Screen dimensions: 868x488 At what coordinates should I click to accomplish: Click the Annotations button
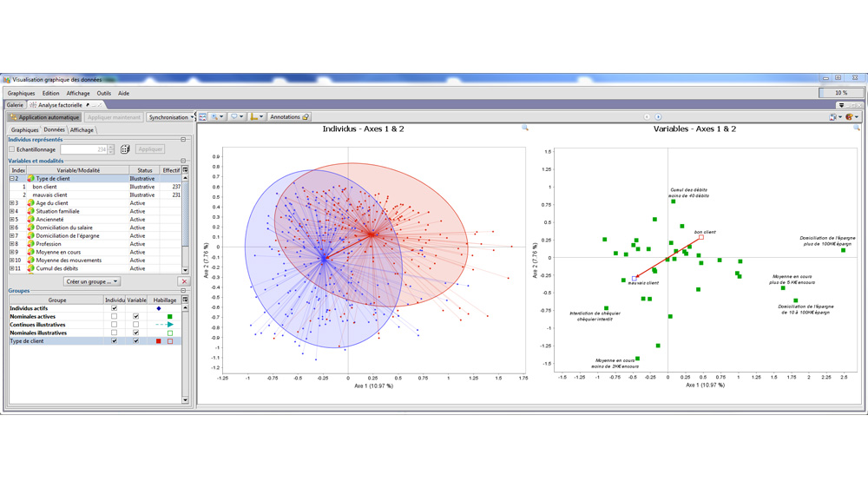(288, 117)
